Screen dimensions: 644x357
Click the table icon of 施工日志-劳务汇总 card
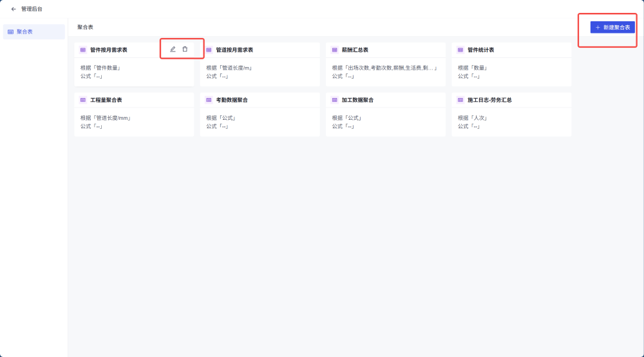(460, 101)
